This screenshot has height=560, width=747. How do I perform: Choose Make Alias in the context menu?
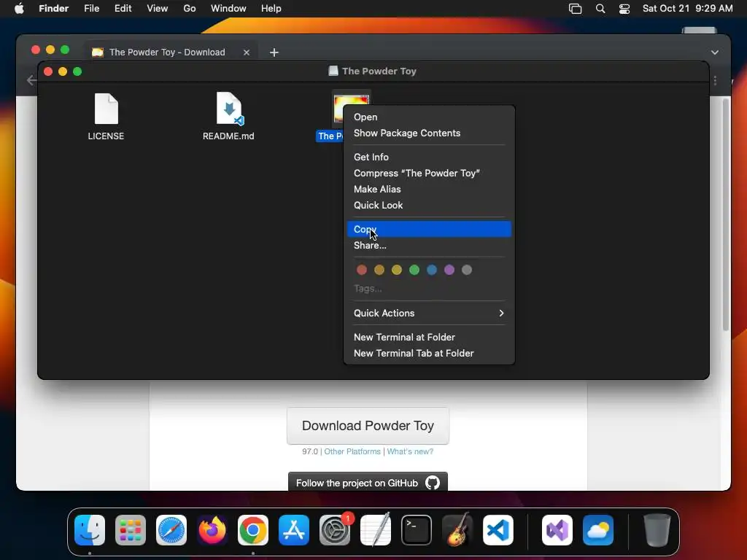point(429,189)
